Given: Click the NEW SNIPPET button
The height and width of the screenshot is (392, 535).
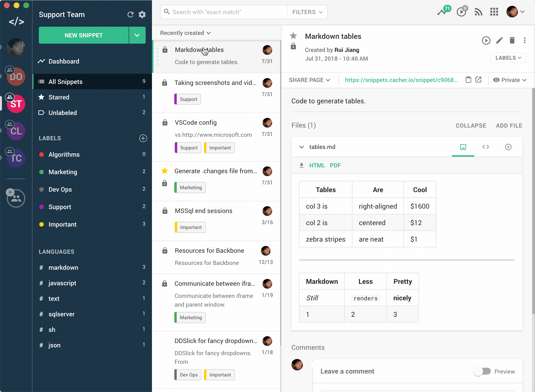Looking at the screenshot, I should pos(84,35).
